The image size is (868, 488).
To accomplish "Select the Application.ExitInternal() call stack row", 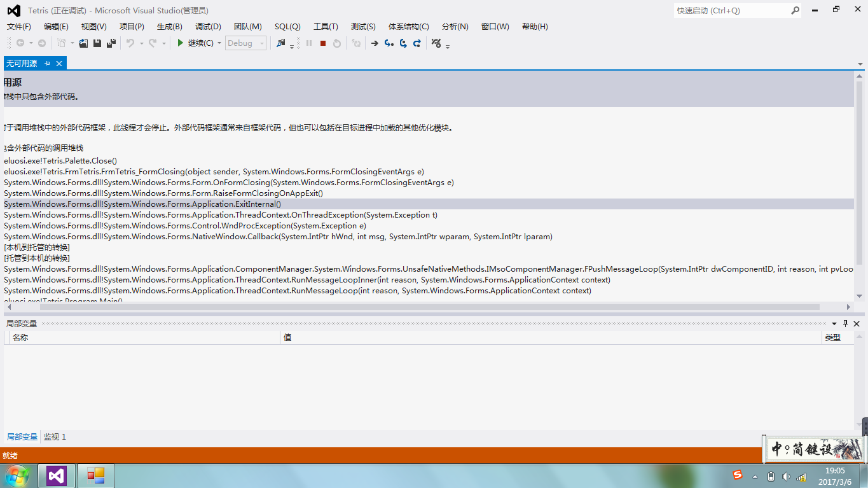I will click(429, 204).
